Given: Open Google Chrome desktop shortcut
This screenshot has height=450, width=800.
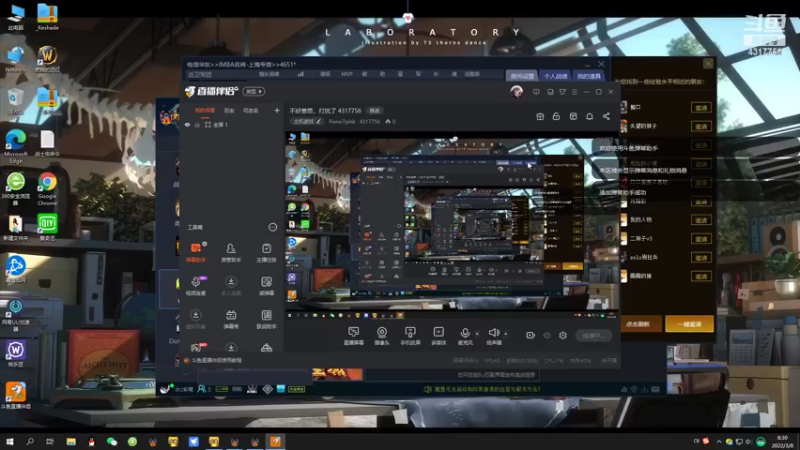Looking at the screenshot, I should [47, 188].
